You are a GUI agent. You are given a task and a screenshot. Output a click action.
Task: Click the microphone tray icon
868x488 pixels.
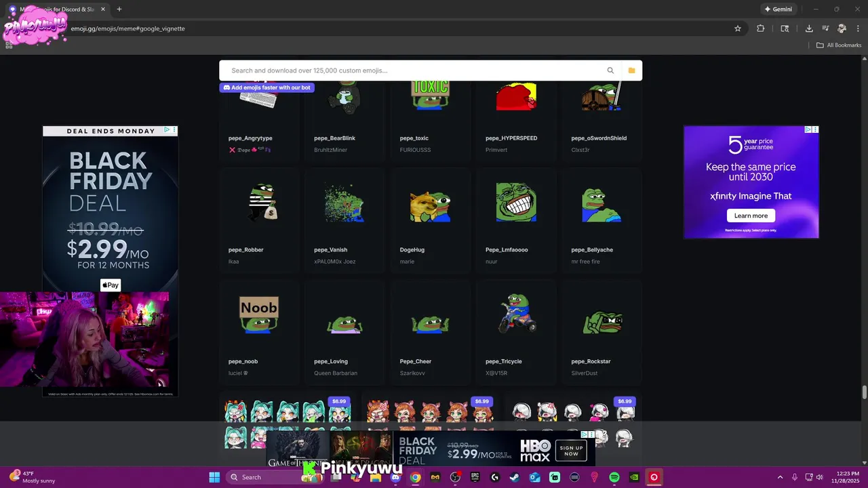coord(795,477)
